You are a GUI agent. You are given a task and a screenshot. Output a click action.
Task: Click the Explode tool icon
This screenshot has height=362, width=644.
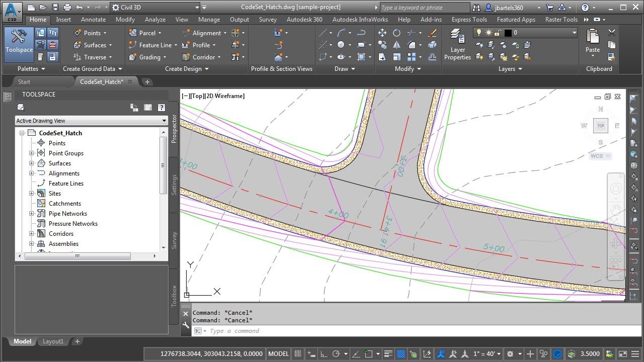[432, 45]
